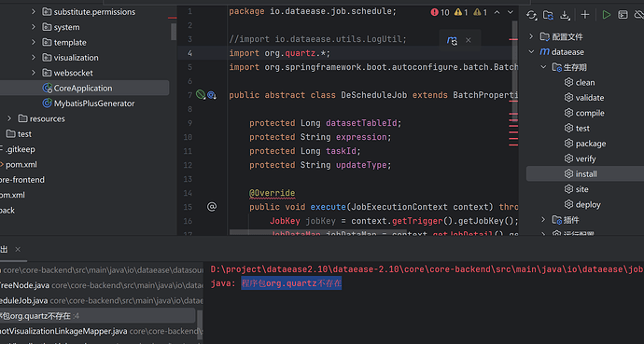
Task: Select the ScheduleJob.java build result row
Action: click(102, 300)
